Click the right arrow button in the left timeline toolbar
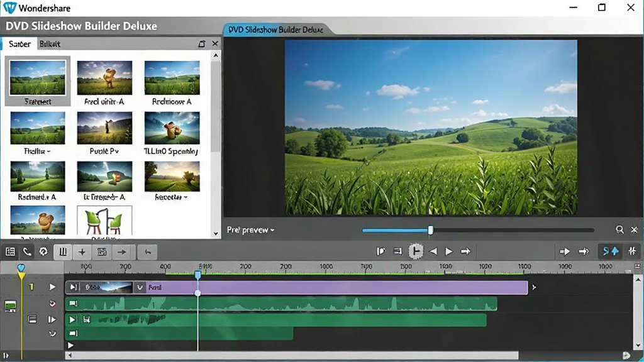The height and width of the screenshot is (362, 644). click(121, 252)
